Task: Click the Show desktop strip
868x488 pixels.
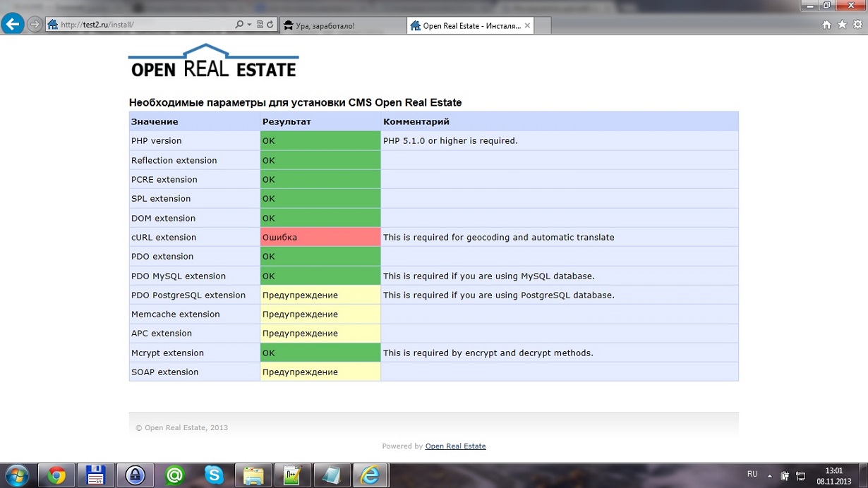Action: tap(863, 475)
